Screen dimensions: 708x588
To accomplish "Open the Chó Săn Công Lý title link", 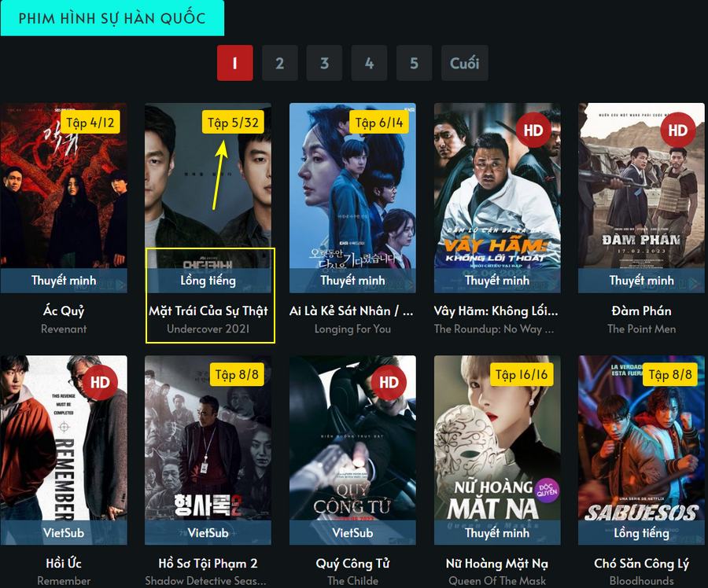I will point(642,563).
